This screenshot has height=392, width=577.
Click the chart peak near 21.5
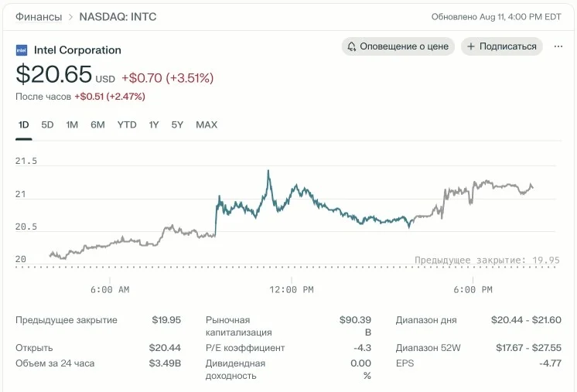point(268,171)
